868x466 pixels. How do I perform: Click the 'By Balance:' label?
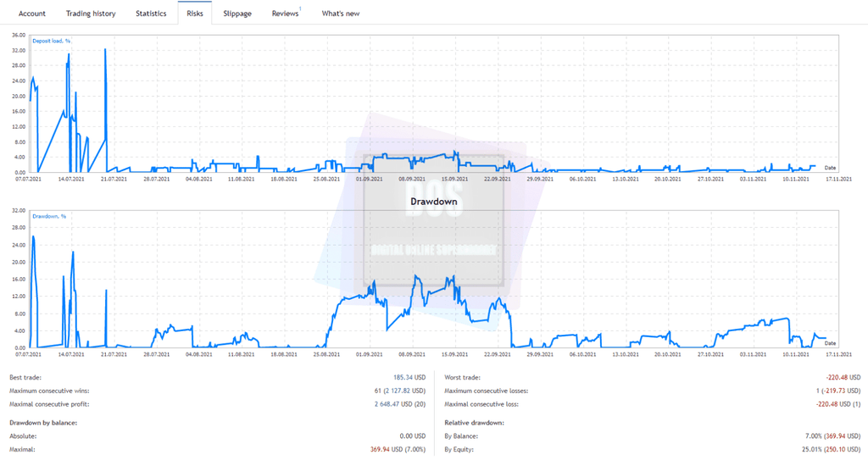click(461, 436)
